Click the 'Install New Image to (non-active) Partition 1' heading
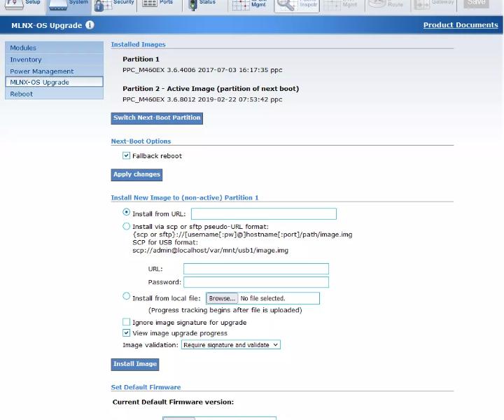 pos(185,198)
